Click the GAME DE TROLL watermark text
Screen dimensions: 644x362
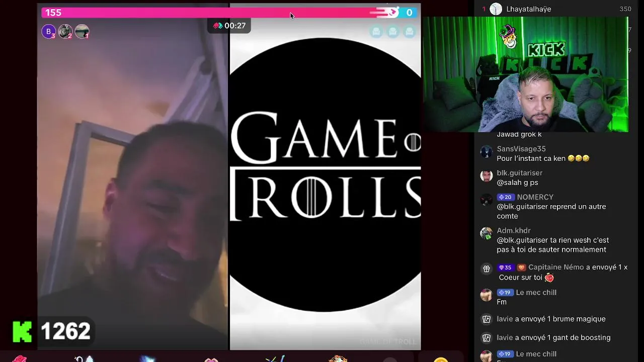388,342
